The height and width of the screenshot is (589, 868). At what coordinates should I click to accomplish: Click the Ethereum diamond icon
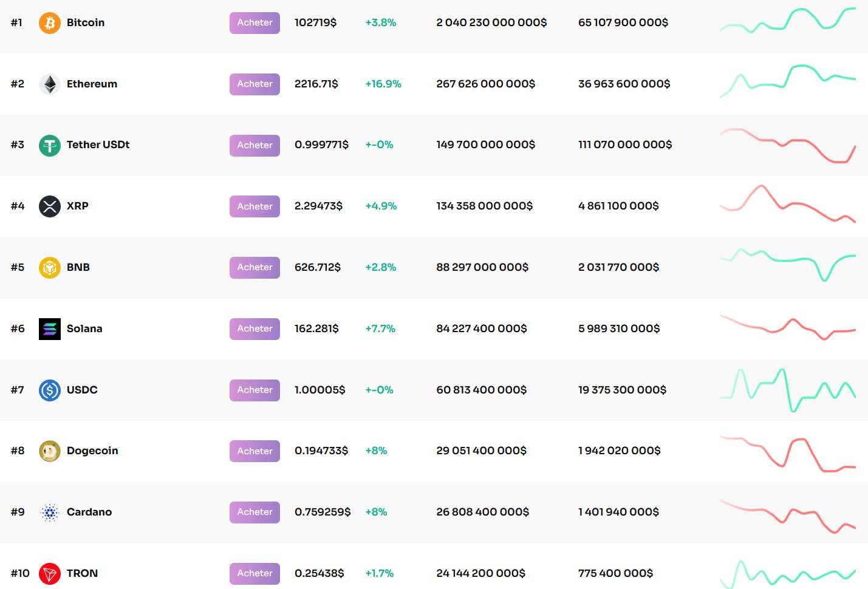click(50, 84)
